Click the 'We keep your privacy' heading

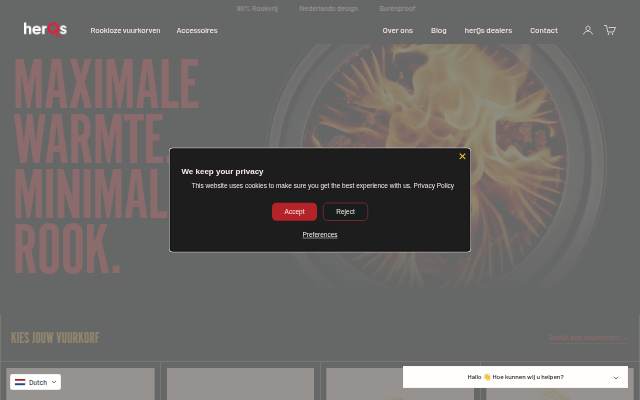coord(222,171)
